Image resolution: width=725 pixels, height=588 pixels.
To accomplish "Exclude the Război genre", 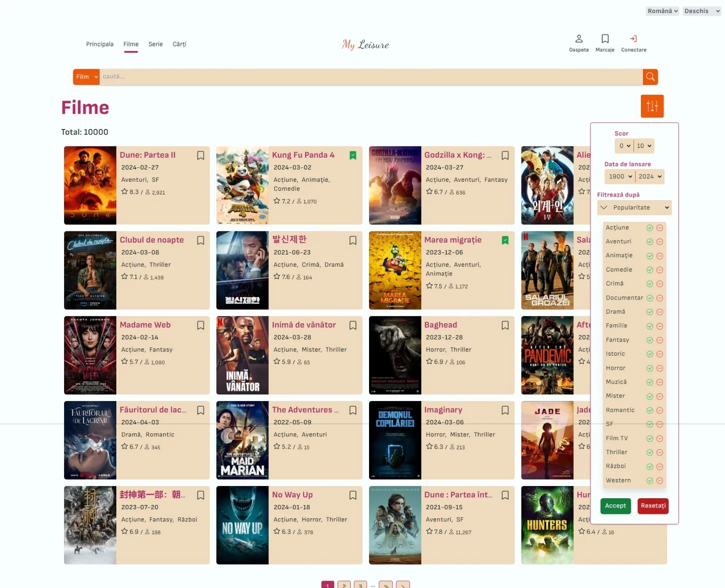I will click(x=660, y=466).
